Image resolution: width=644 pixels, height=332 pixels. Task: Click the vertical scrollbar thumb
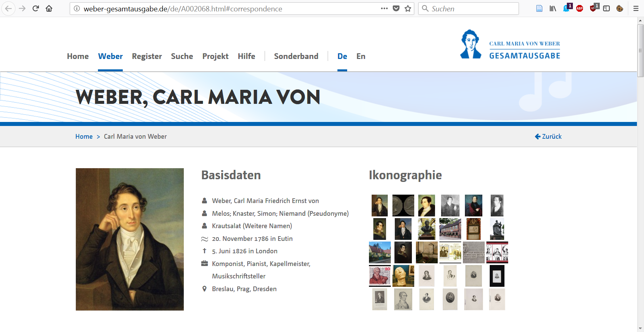(640, 51)
